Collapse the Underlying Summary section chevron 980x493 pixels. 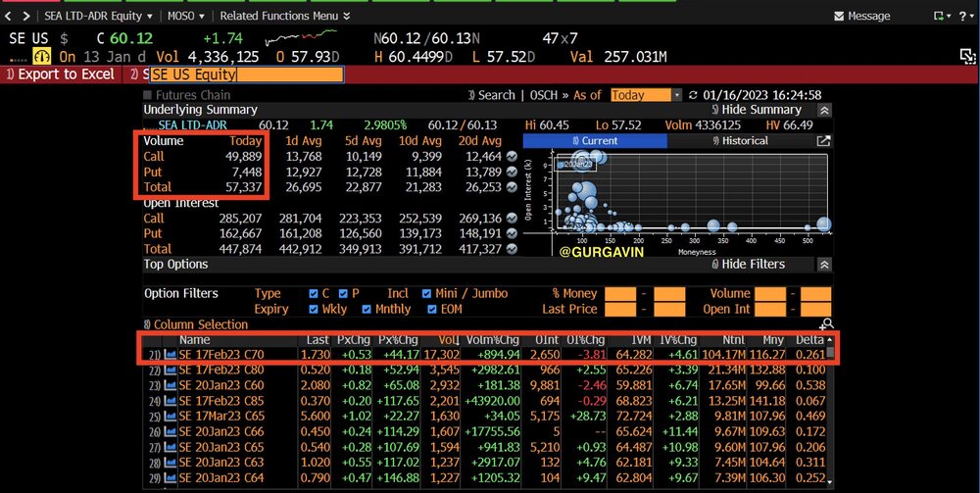(825, 111)
